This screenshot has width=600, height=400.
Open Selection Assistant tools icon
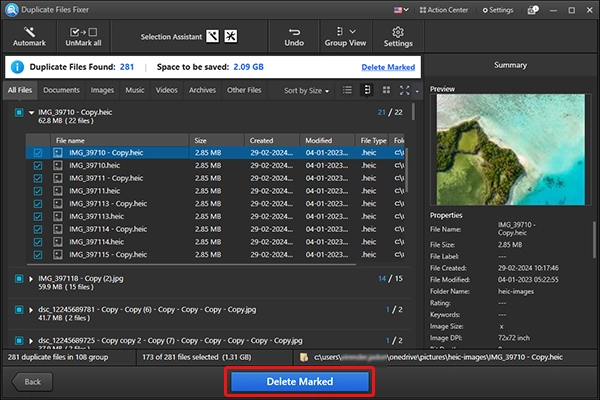tap(231, 36)
